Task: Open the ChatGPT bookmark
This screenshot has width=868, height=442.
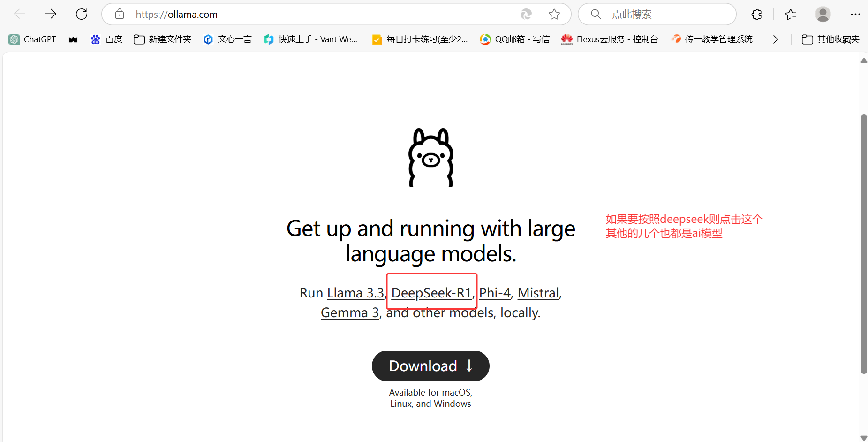Action: point(32,39)
